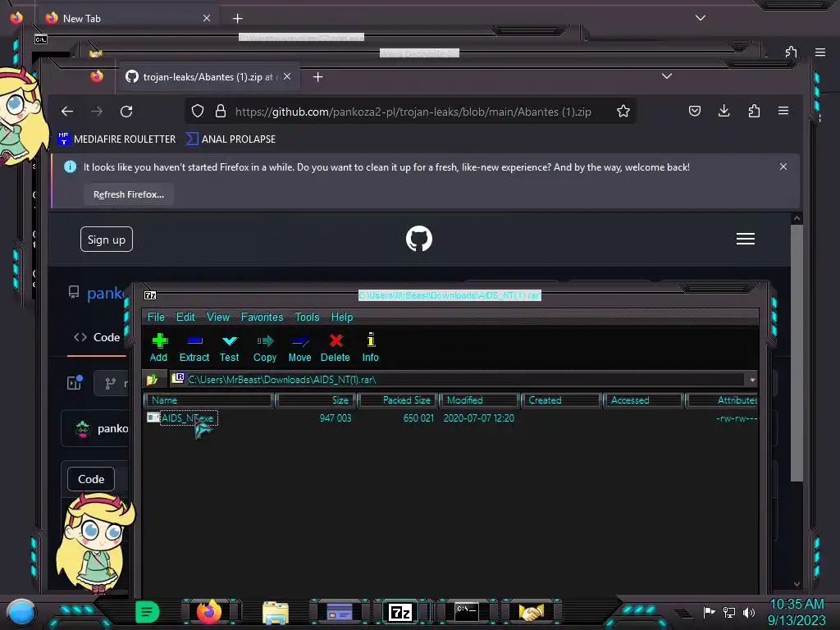Show file Info in 7-Zip
Viewport: 840px width, 630px height.
(370, 347)
